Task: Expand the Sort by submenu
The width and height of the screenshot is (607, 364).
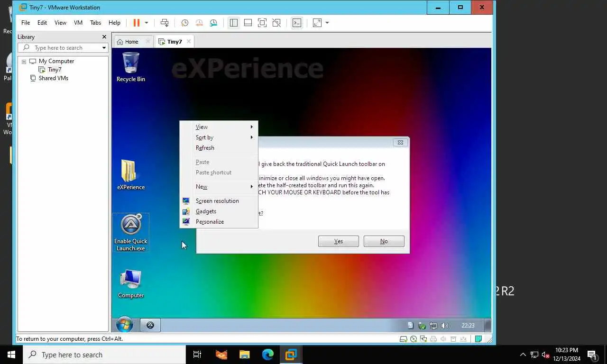Action: (x=219, y=137)
